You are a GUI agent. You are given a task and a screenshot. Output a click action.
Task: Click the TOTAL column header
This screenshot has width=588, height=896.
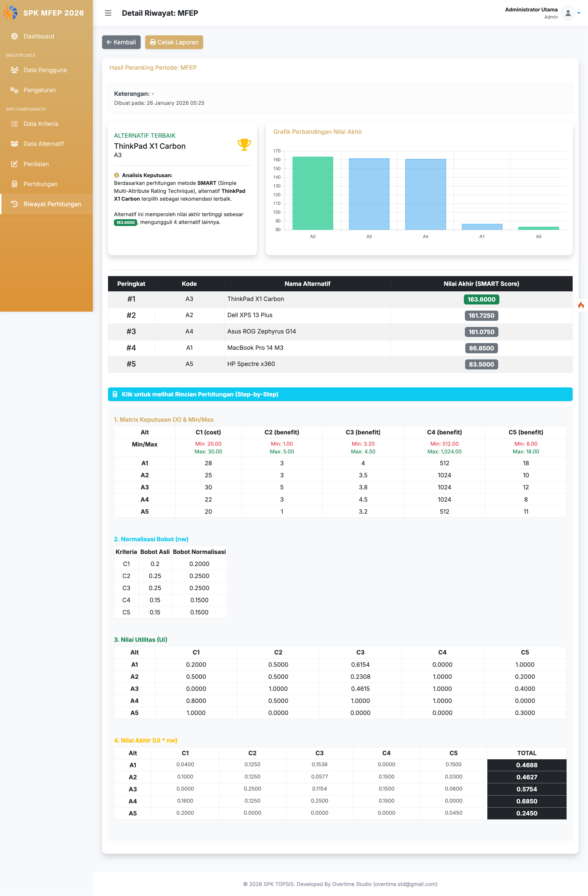pyautogui.click(x=527, y=753)
